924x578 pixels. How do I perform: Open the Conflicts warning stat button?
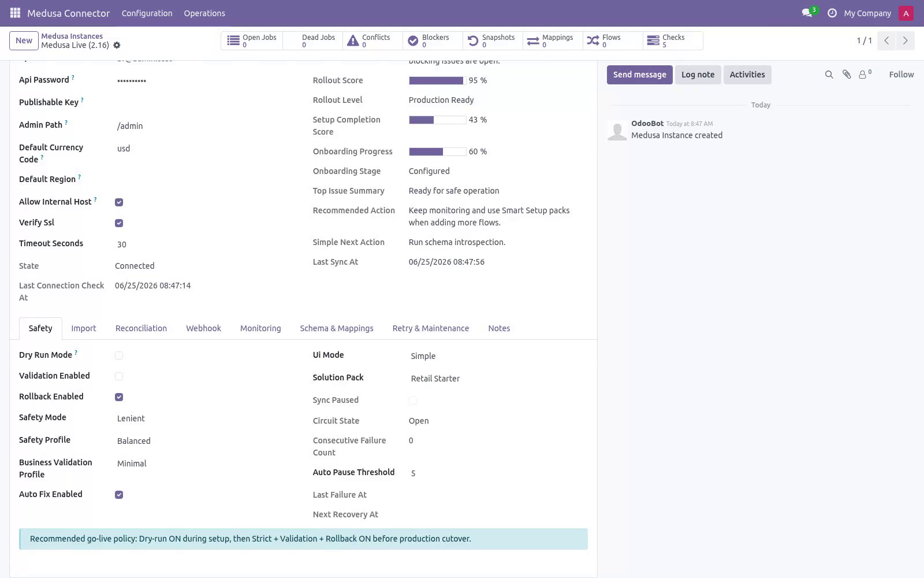coord(372,40)
